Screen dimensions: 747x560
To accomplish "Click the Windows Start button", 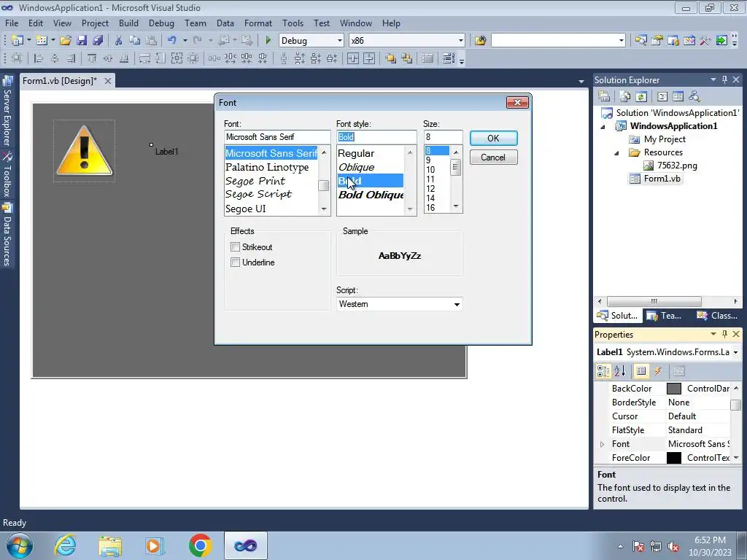I will 20,545.
